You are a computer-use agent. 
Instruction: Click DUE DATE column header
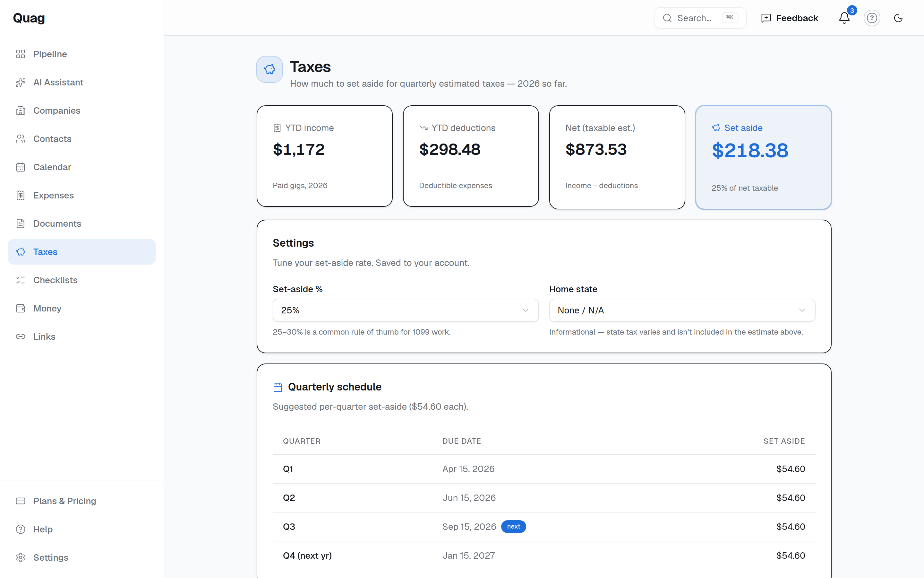[462, 441]
